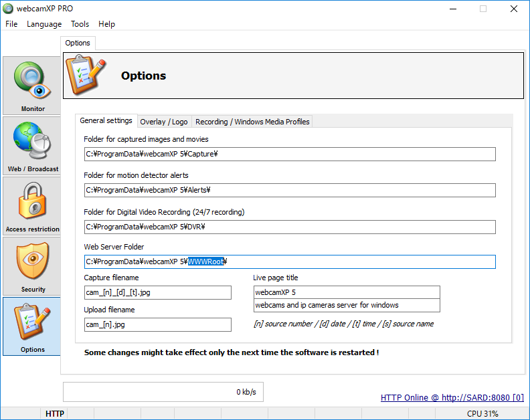Click the motion detector alerts folder field
Image resolution: width=530 pixels, height=420 pixels.
pos(290,190)
